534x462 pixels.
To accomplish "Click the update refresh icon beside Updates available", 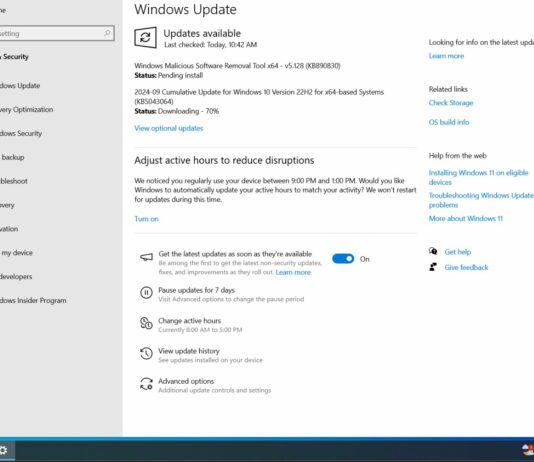I will point(145,37).
